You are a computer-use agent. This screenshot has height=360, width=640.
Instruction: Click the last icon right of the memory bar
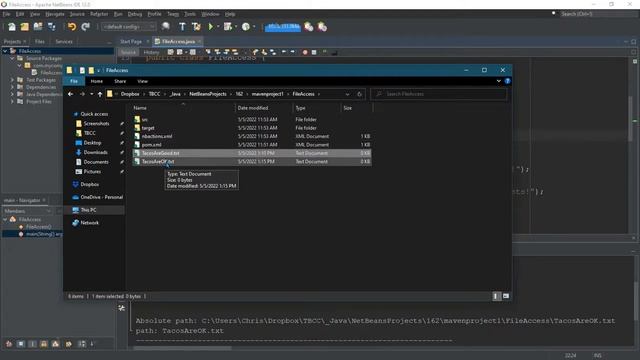(x=322, y=27)
